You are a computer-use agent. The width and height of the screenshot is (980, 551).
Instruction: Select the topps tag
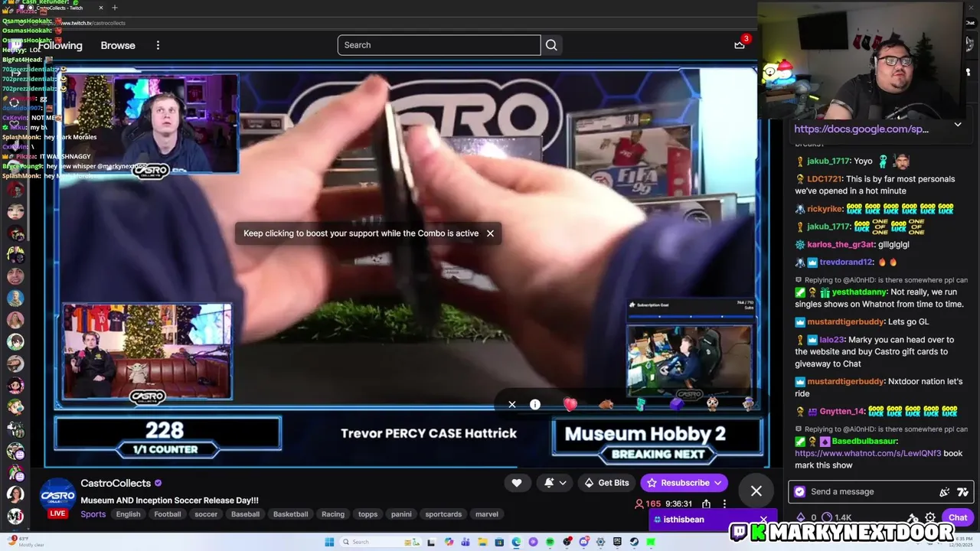pos(368,514)
